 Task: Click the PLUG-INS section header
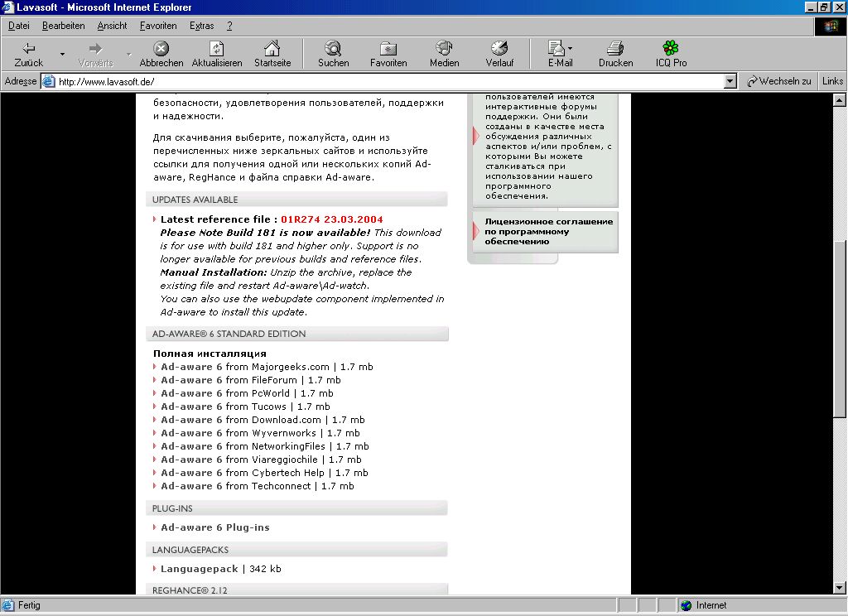click(x=296, y=508)
